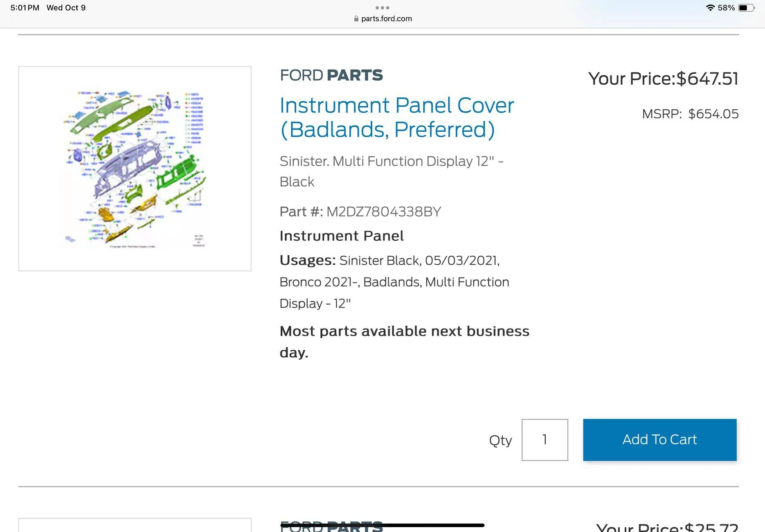Click the Sinister Multi Function Display description
765x532 pixels.
pos(391,171)
